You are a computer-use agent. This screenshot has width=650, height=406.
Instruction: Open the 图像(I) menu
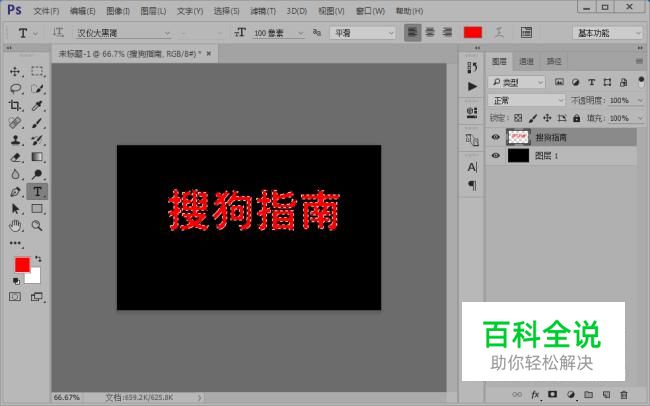(x=118, y=11)
